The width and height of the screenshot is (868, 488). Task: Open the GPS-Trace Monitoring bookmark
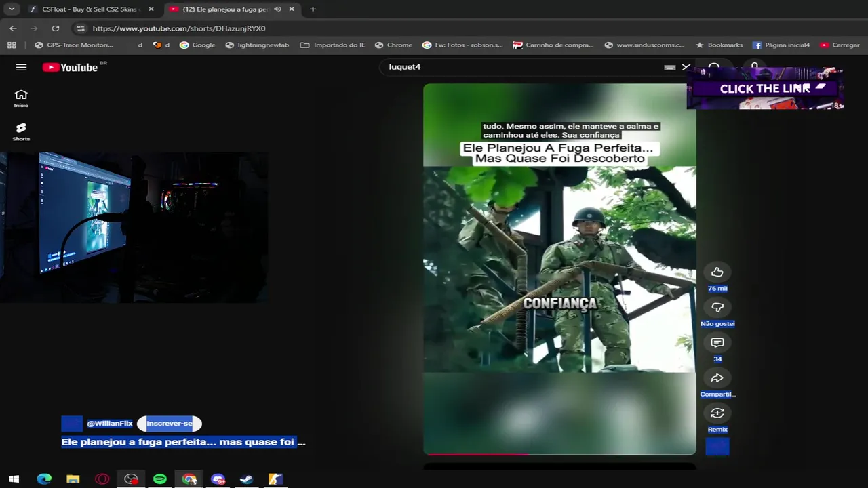point(74,45)
